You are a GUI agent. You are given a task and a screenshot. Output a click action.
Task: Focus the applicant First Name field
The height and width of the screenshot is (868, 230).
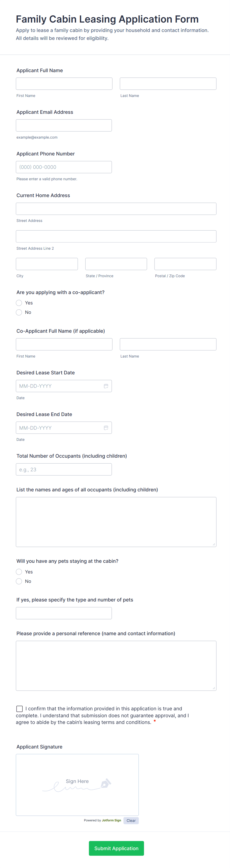[64, 84]
